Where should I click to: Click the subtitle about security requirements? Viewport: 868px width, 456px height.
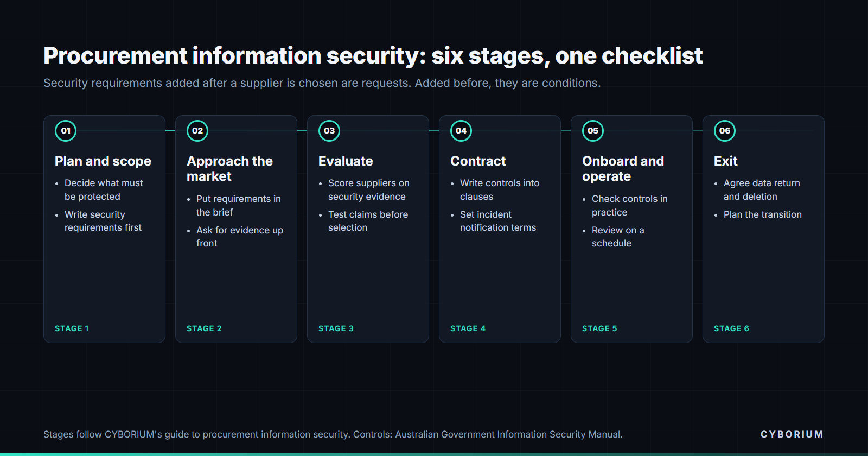[x=322, y=83]
